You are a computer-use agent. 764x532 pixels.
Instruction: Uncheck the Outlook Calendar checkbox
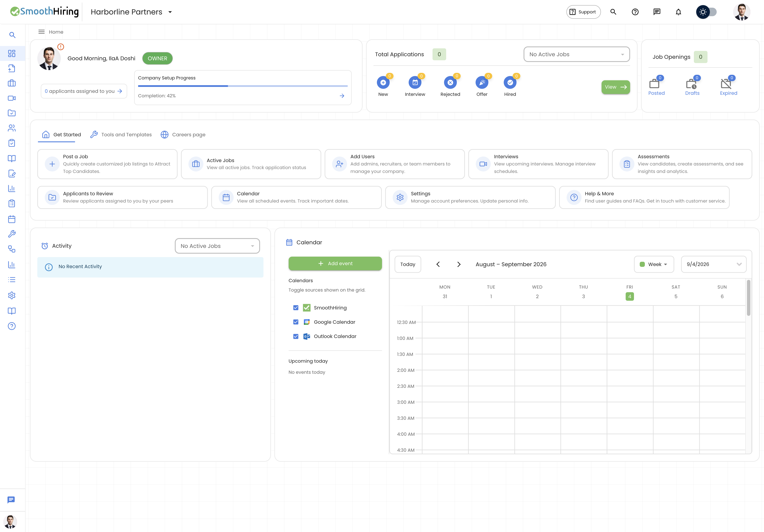pyautogui.click(x=295, y=336)
